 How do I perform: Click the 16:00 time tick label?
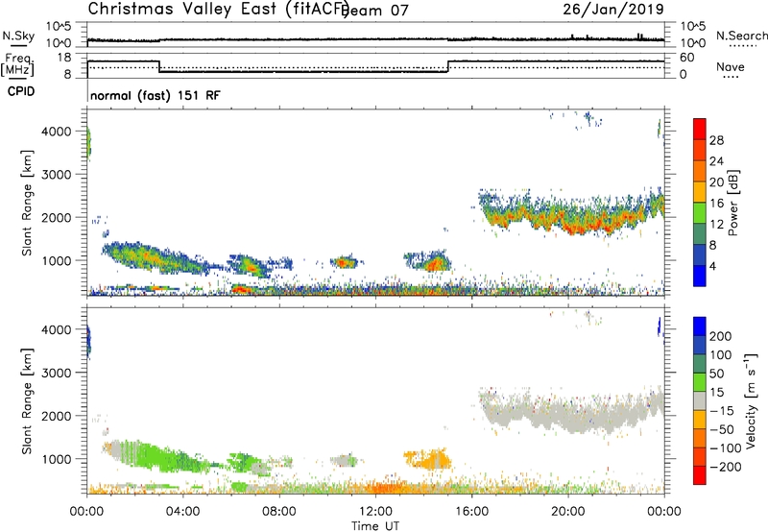pos(471,512)
